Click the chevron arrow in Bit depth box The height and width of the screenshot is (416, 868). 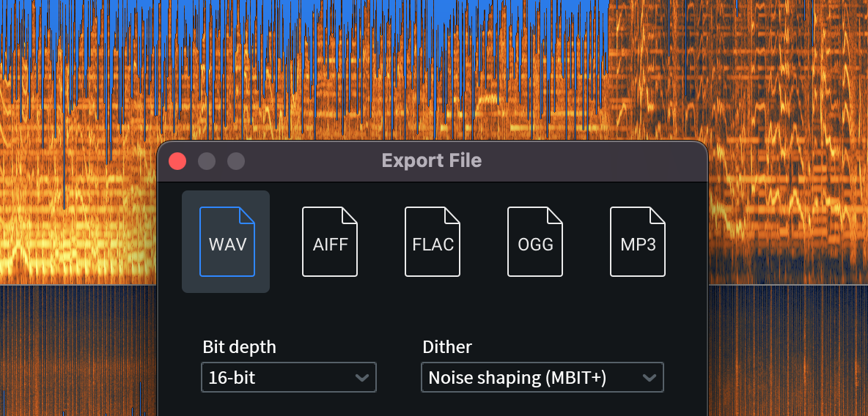361,378
